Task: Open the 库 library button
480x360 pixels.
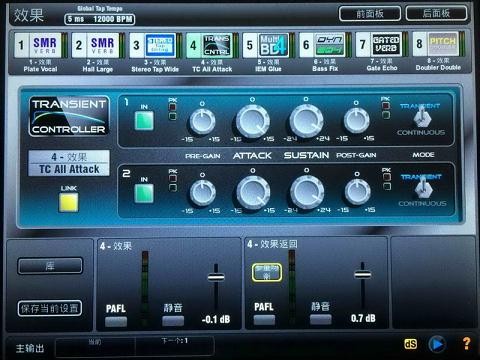Action: click(50, 266)
